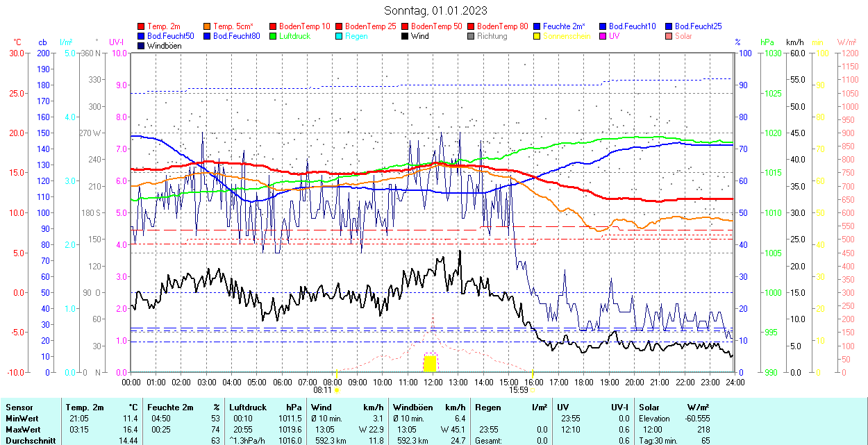This screenshot has width=868, height=445.
Task: Click the orange Temp. 5cm legend swatch
Action: tap(208, 26)
